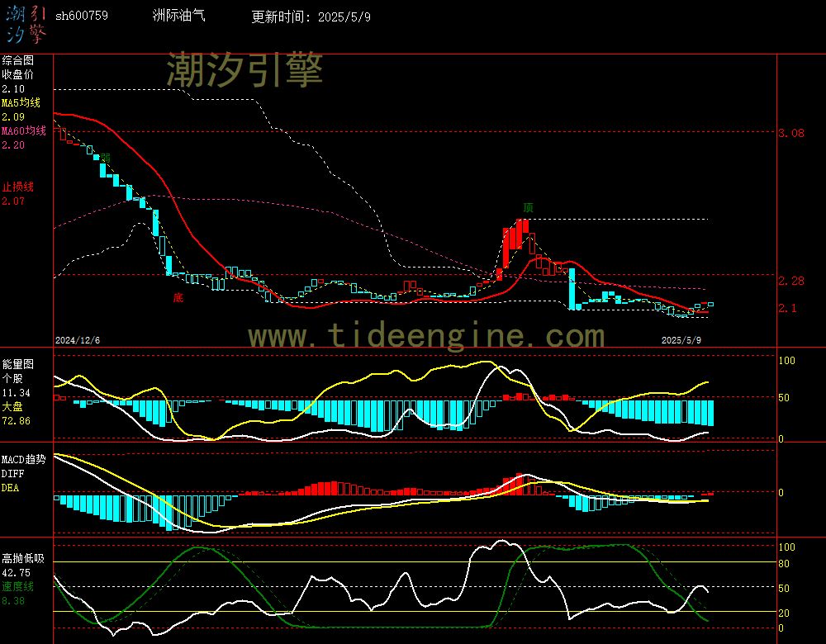Click the DIFF legend label
This screenshot has width=826, height=644.
coord(12,473)
